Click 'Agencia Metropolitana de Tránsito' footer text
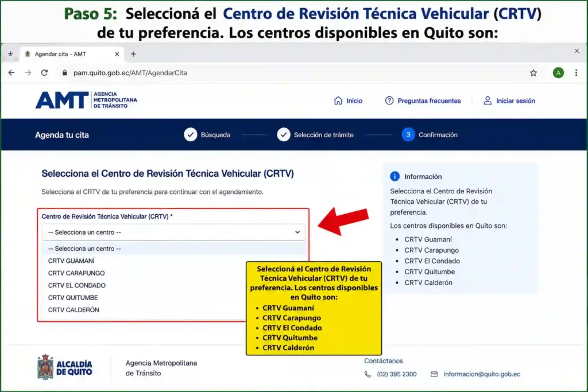 [161, 368]
